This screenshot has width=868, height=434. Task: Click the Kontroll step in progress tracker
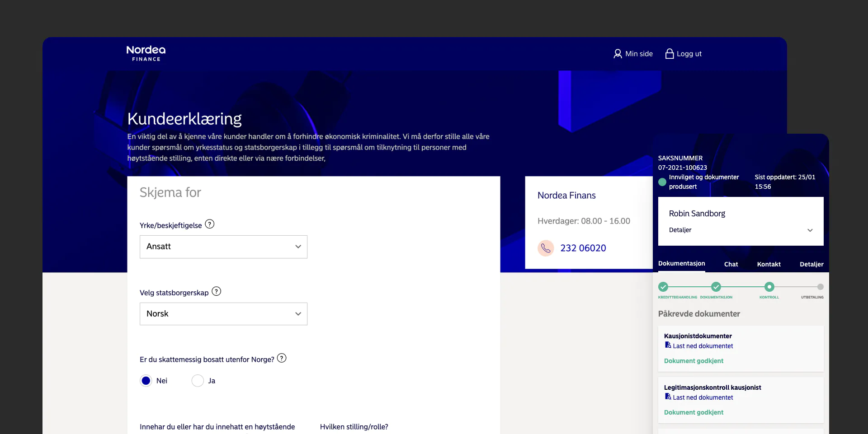coord(769,287)
